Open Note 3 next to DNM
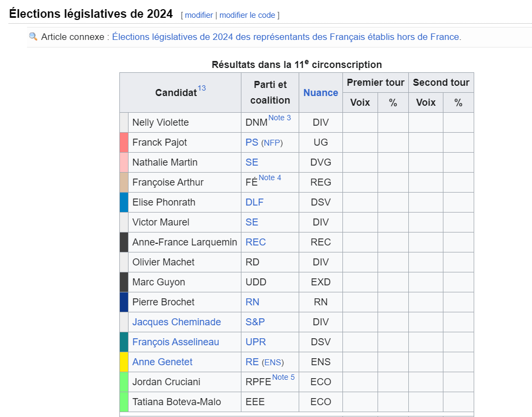Screen dimensions: 532x417 click(280, 118)
